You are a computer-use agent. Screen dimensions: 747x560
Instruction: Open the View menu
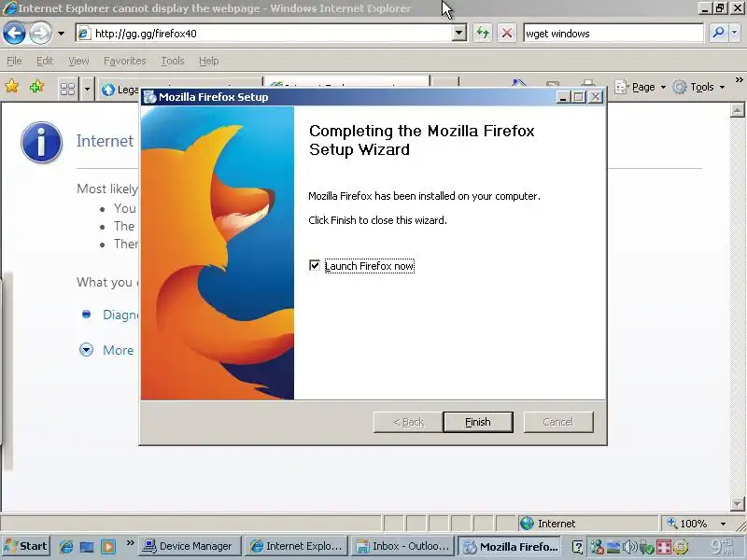(78, 61)
